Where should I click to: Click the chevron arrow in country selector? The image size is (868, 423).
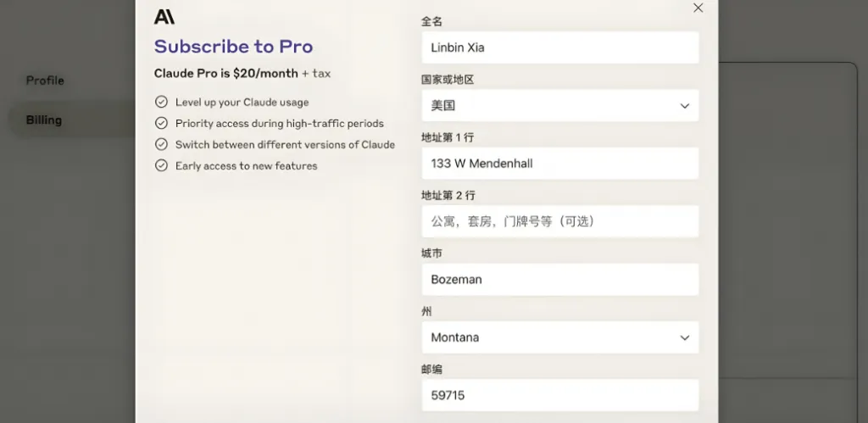(685, 106)
